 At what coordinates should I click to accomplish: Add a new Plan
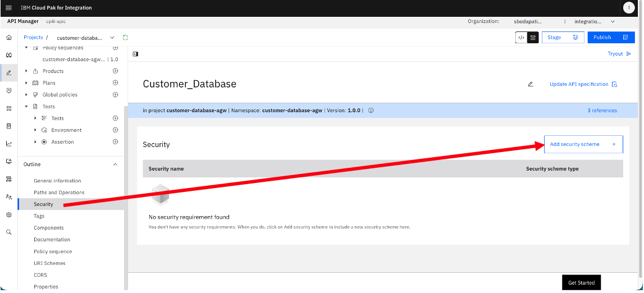pos(116,83)
